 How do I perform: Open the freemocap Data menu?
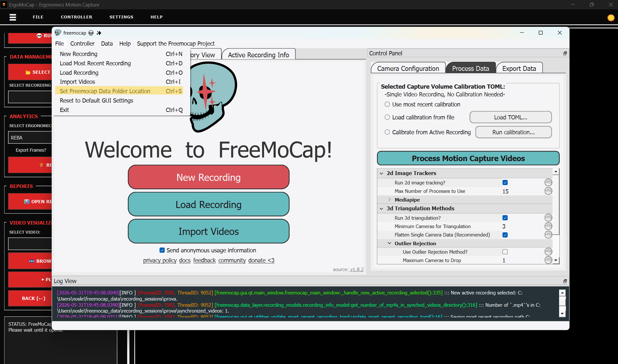[x=107, y=43]
